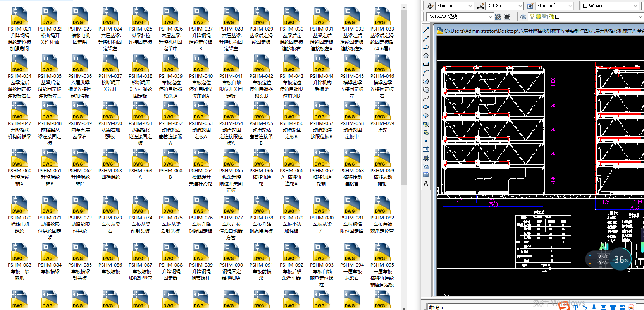Select the Circle tool
Viewport: 644px width, 310px height.
pyautogui.click(x=426, y=81)
